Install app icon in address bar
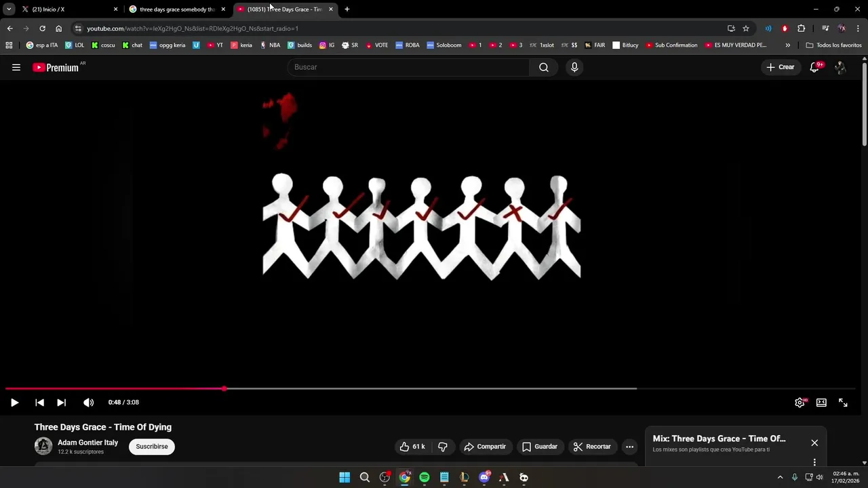 point(731,28)
